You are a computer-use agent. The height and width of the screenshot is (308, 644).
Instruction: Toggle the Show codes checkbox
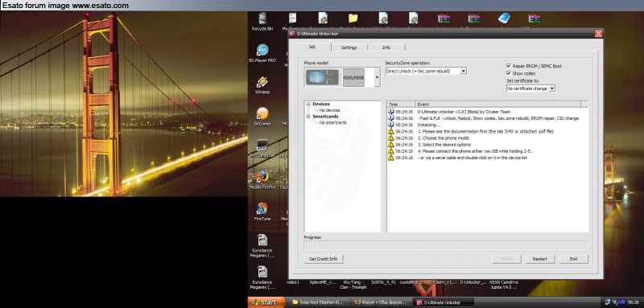click(x=509, y=73)
